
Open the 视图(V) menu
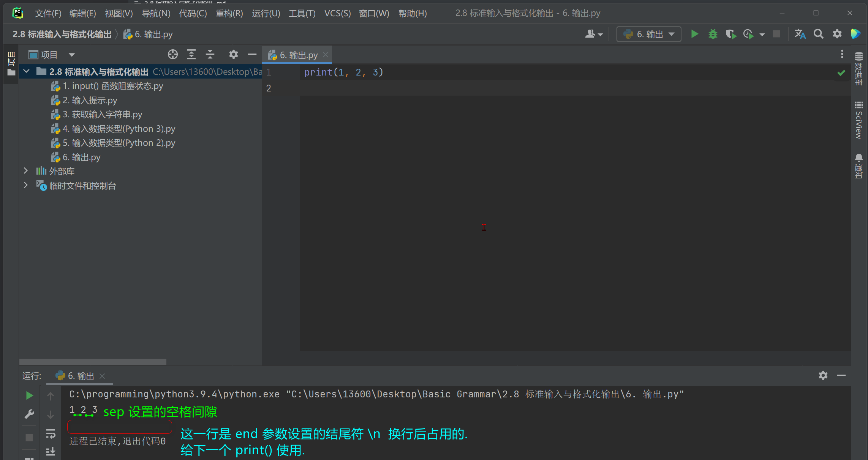(x=119, y=14)
